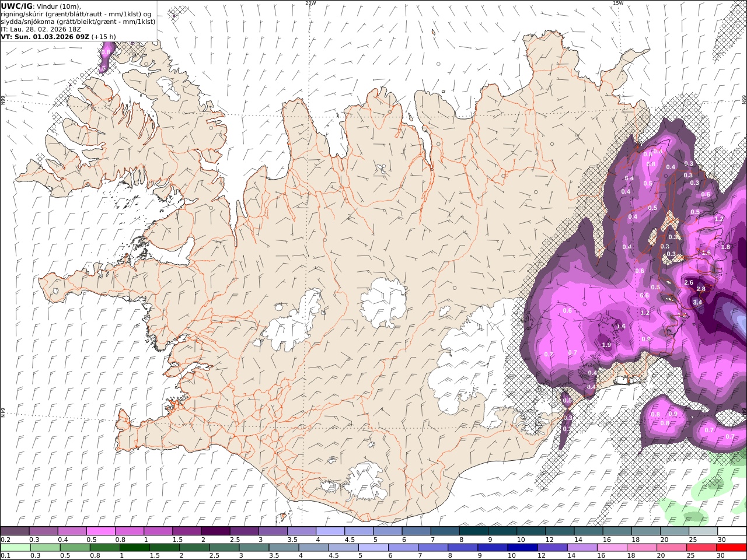747x560 pixels.
Task: Click the light gray snow swatch labeled 25
Action: [703, 531]
